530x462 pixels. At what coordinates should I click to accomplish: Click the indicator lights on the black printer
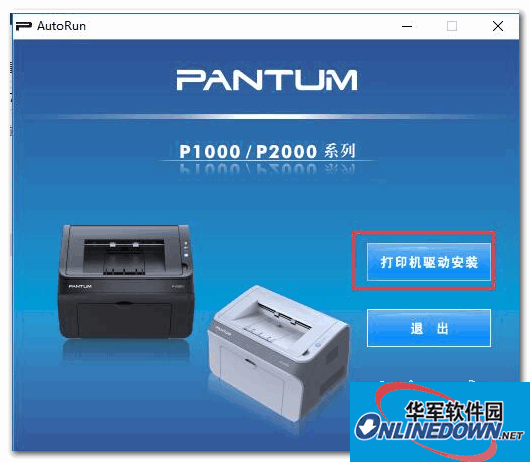point(186,250)
